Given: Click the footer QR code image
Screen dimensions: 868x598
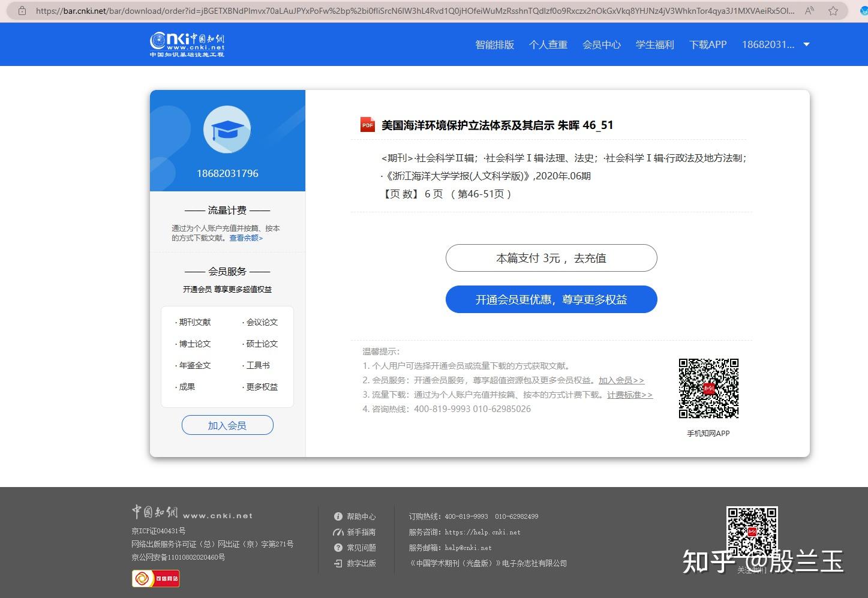Looking at the screenshot, I should click(x=752, y=532).
